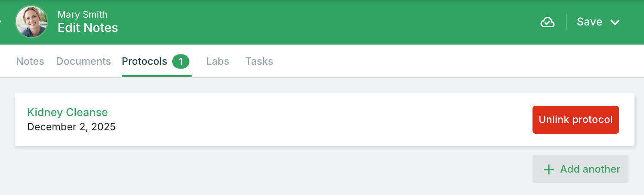
Task: Click the red Unlink protocol button
Action: 576,120
